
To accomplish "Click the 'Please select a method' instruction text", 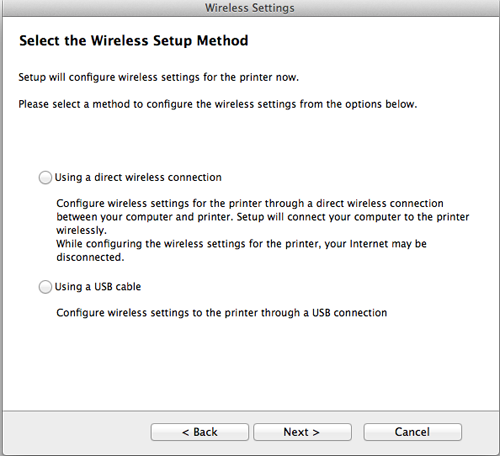I will click(x=218, y=104).
